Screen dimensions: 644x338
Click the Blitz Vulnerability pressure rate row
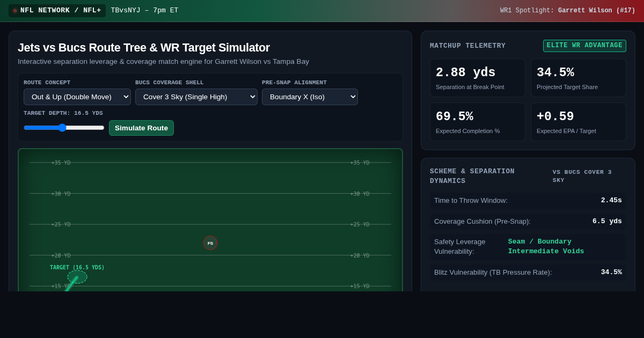(528, 272)
